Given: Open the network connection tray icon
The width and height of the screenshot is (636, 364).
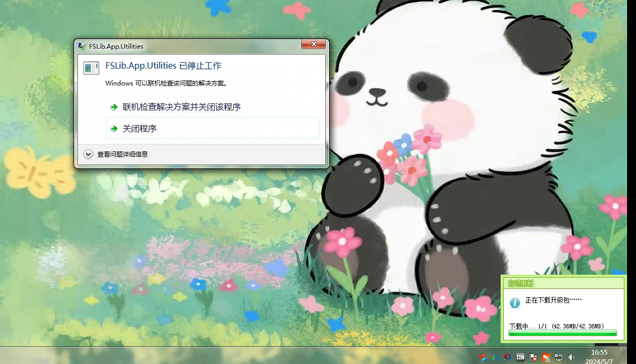Looking at the screenshot, I should coord(559,357).
